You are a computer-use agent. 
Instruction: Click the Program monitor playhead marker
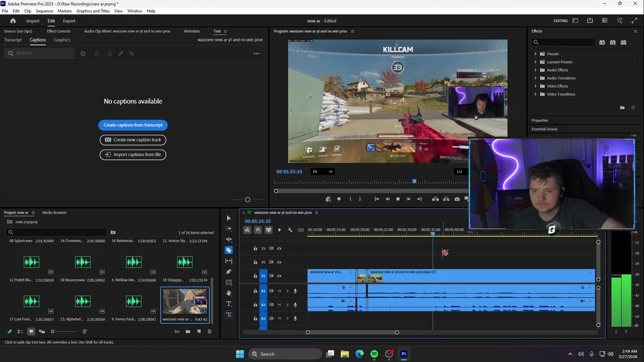(x=415, y=181)
